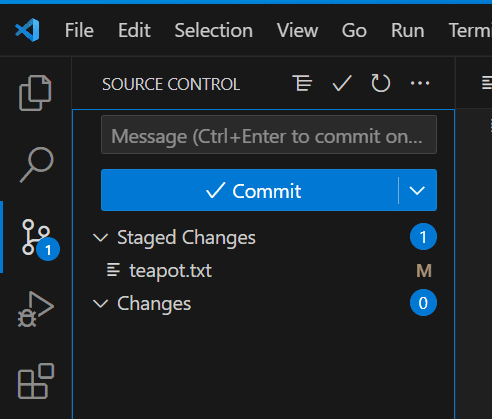This screenshot has height=419, width=492.
Task: Collapse the Staged Changes section
Action: 100,238
